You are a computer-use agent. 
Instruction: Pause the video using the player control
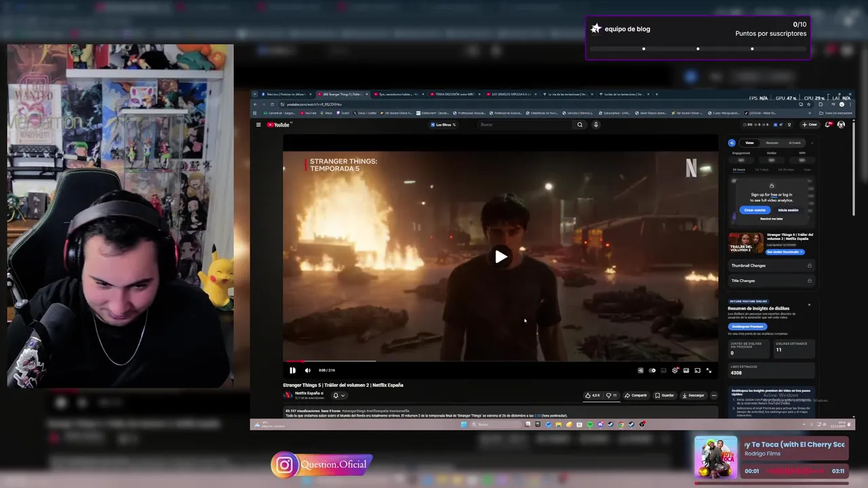click(x=292, y=371)
